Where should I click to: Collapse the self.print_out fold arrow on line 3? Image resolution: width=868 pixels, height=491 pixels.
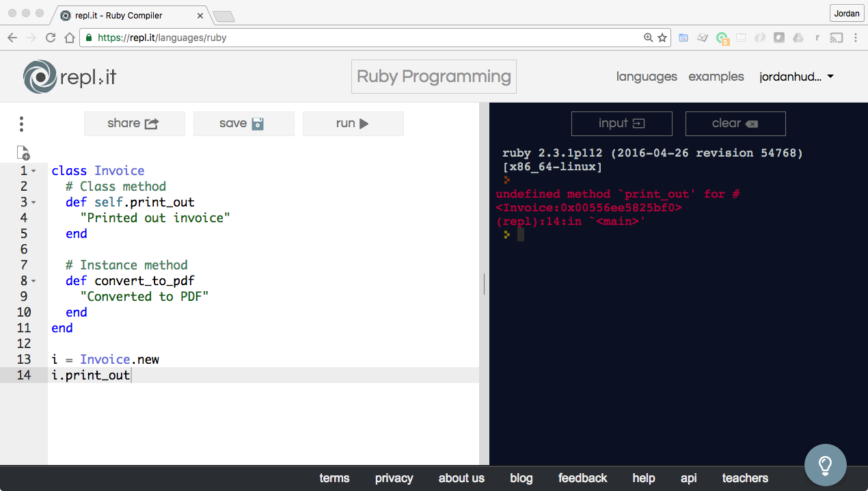tap(33, 202)
